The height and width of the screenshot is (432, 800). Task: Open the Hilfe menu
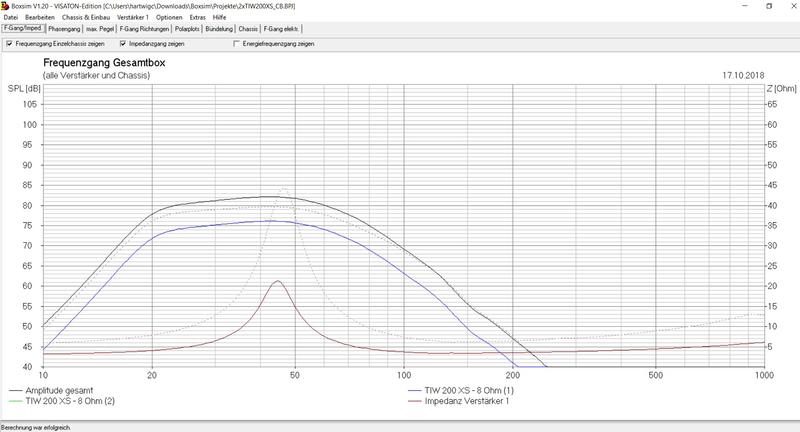click(x=219, y=17)
